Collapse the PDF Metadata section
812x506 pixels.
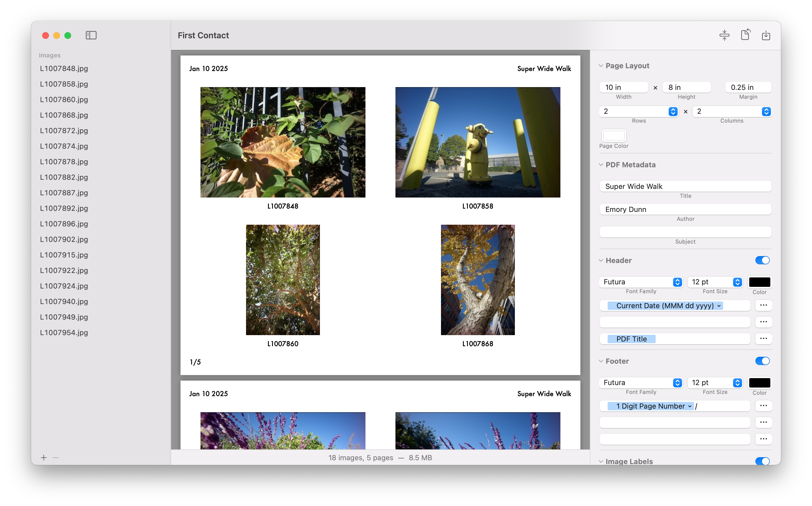click(601, 165)
